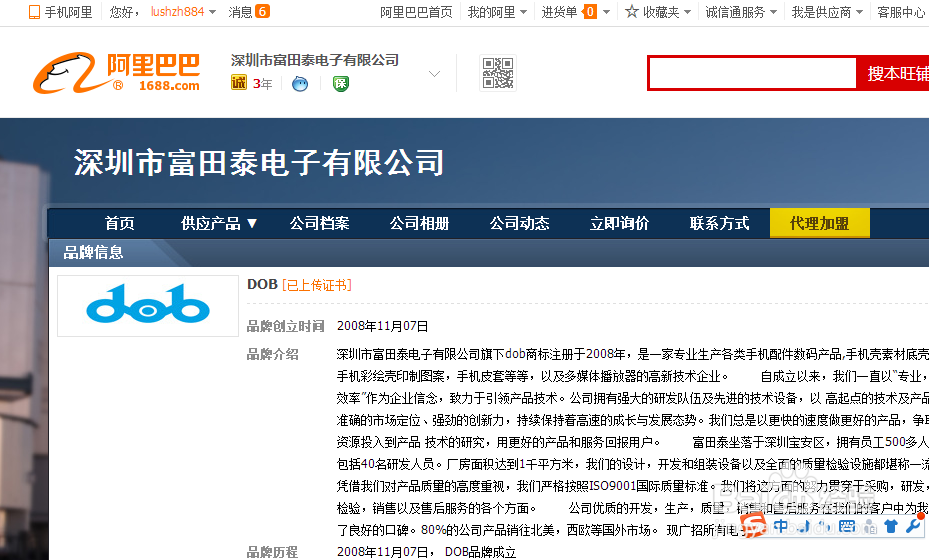Viewport: 929px width, 560px height.
Task: Click the green 保 guarantee shield icon
Action: tap(341, 84)
